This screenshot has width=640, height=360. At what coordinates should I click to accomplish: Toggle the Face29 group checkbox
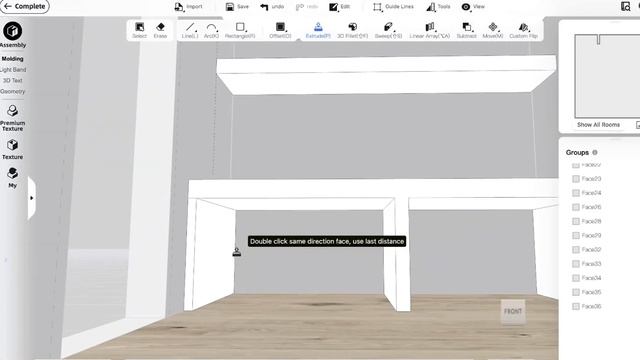576,236
